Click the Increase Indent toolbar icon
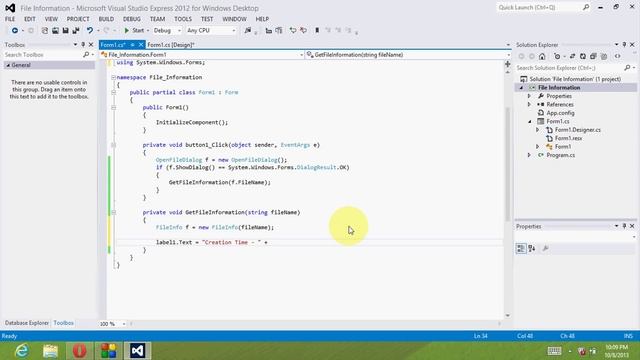This screenshot has height=360, width=640. click(x=279, y=31)
